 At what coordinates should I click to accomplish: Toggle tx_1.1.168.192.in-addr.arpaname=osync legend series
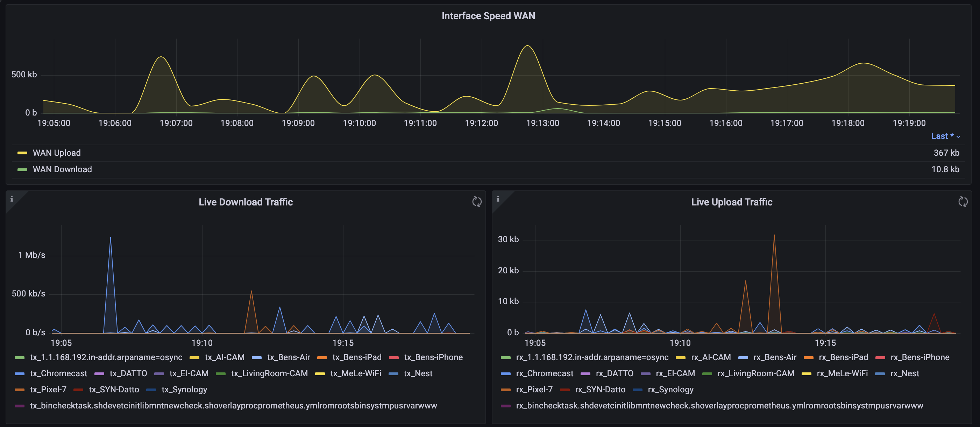[x=106, y=357]
